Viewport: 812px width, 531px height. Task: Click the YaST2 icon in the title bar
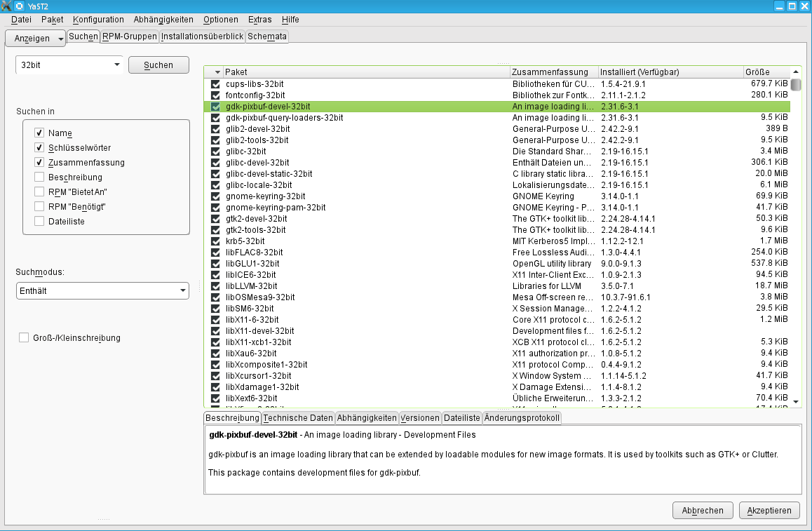(x=19, y=6)
